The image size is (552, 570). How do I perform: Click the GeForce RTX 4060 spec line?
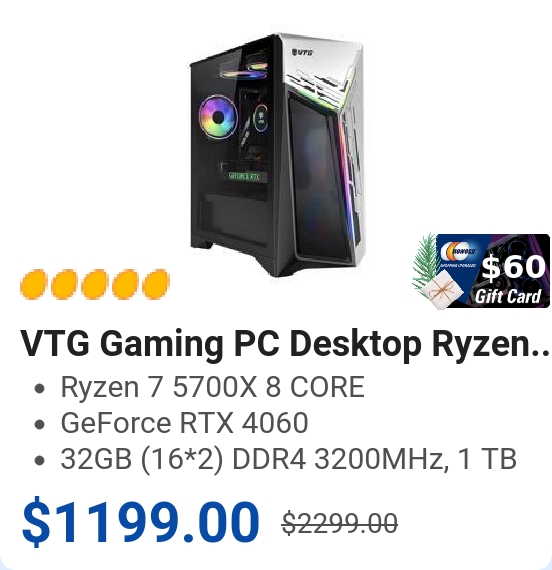click(184, 423)
